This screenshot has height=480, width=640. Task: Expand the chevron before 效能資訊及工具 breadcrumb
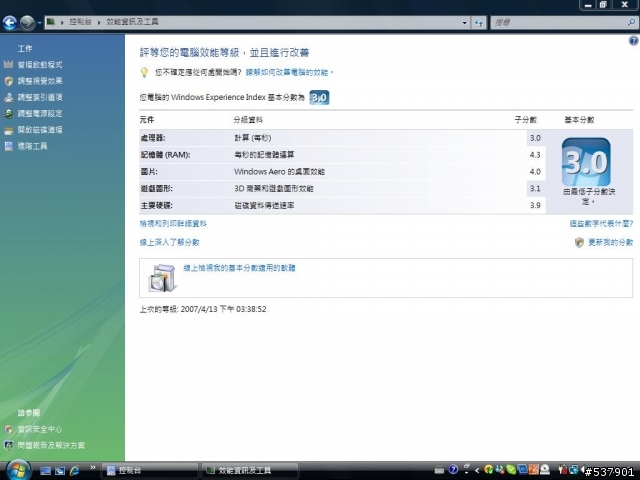tap(99, 22)
